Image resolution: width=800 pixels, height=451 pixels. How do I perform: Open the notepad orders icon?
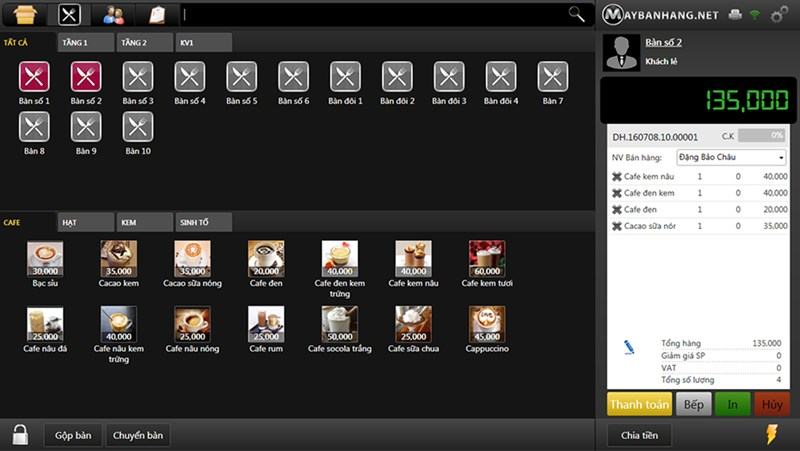point(157,14)
